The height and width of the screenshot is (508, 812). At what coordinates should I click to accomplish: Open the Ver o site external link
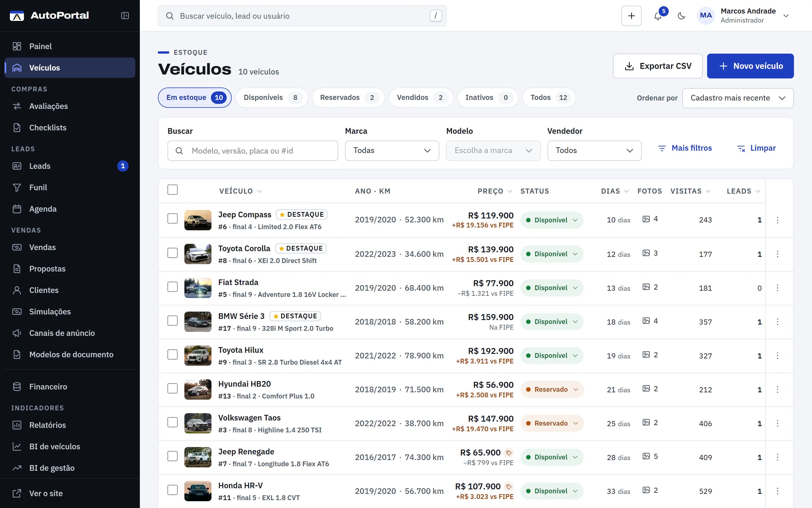click(70, 493)
